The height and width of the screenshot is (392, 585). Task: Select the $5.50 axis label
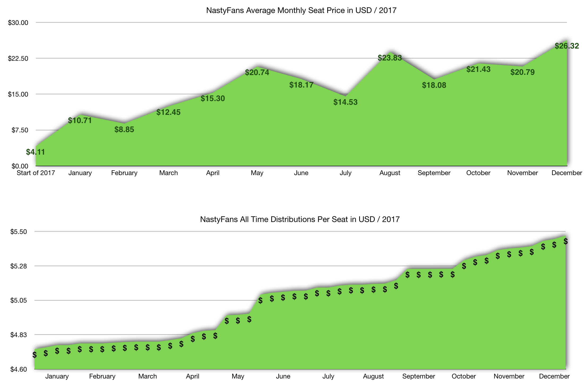pyautogui.click(x=18, y=232)
